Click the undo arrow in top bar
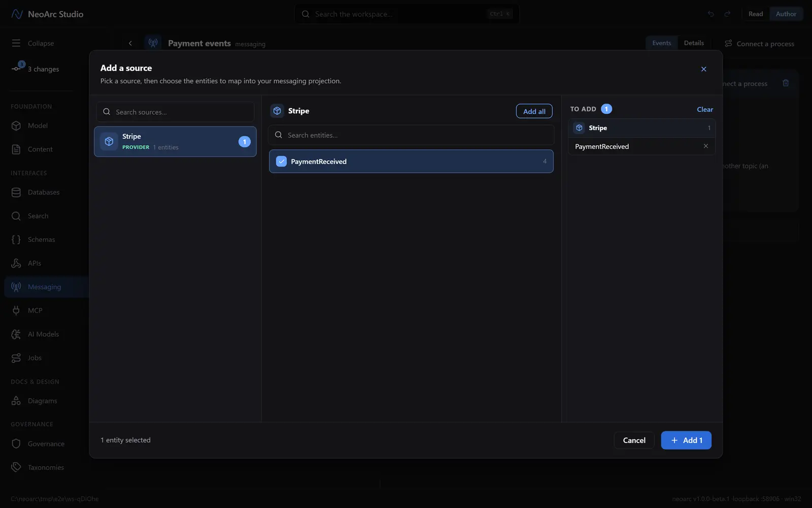Image resolution: width=812 pixels, height=508 pixels. 710,14
